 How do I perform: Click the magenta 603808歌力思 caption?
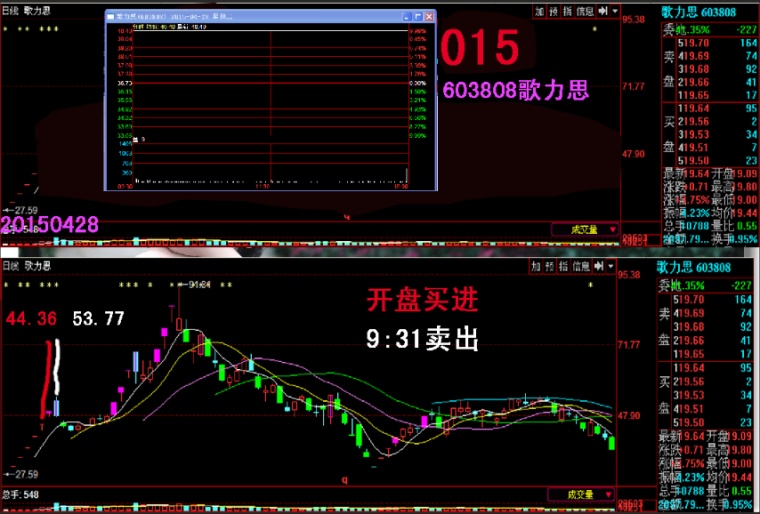click(516, 90)
